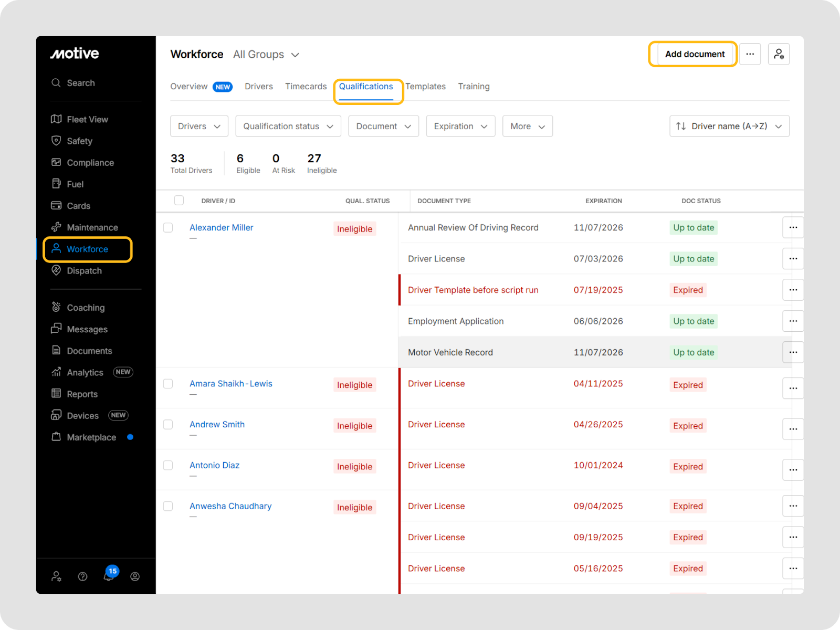Click the help question mark icon
This screenshot has width=840, height=630.
82,576
